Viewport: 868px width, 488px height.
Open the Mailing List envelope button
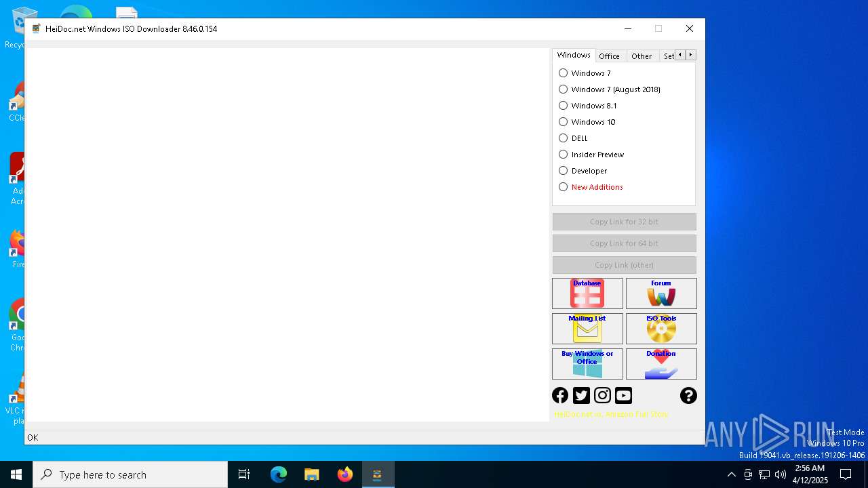[x=587, y=329]
